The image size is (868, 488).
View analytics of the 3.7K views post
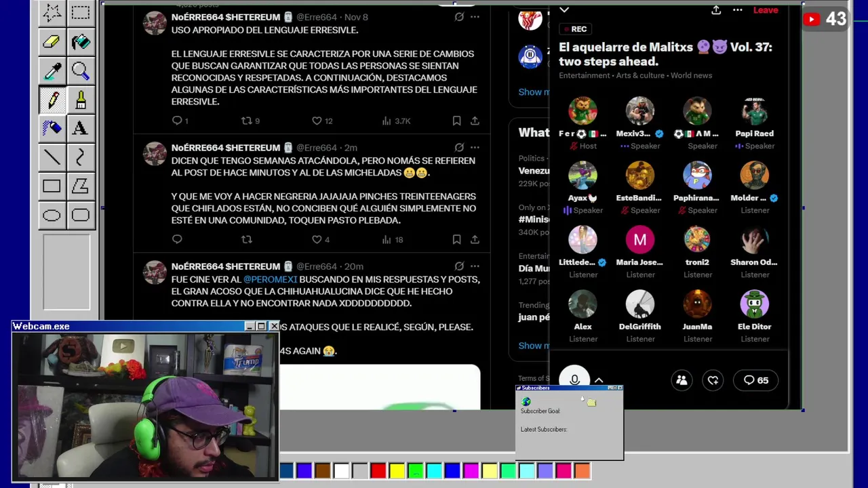(x=387, y=121)
